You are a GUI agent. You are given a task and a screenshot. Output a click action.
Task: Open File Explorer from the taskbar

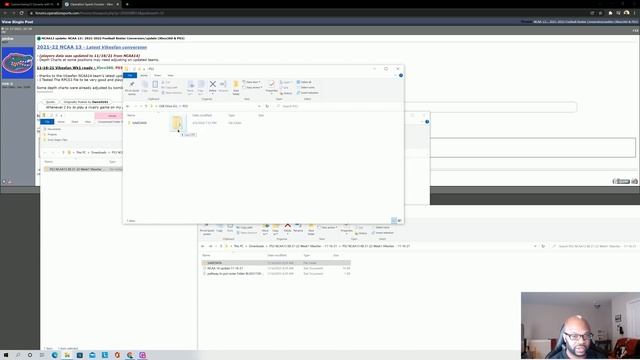point(67,355)
